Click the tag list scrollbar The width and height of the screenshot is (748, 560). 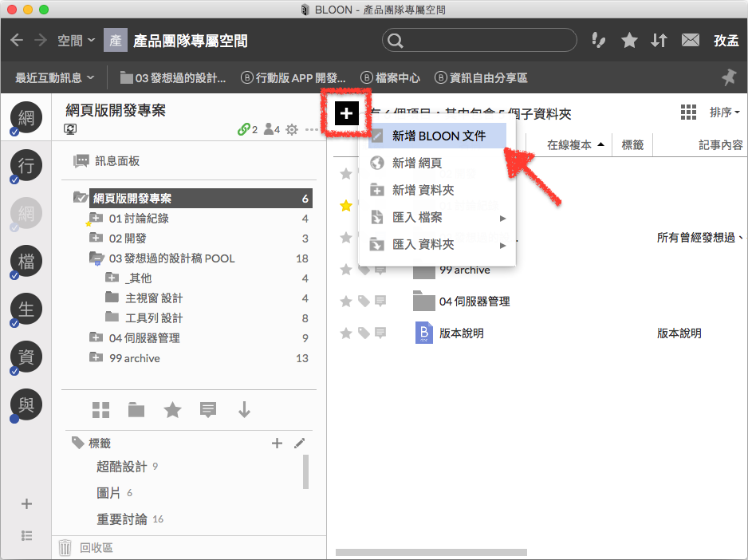click(x=305, y=471)
